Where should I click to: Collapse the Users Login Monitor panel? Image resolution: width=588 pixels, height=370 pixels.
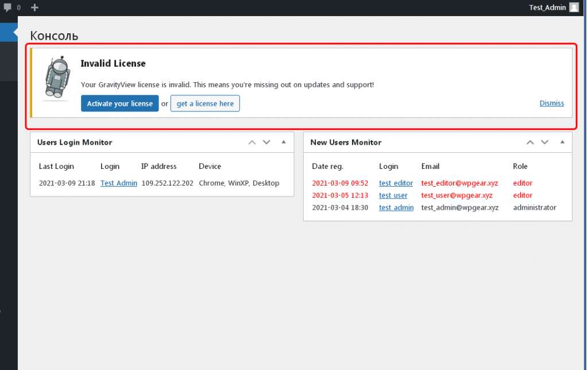284,142
